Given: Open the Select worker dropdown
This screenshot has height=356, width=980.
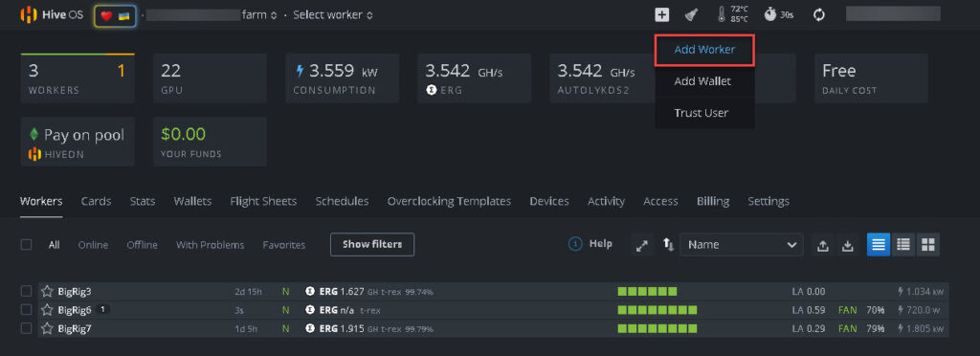Looking at the screenshot, I should click(x=333, y=15).
